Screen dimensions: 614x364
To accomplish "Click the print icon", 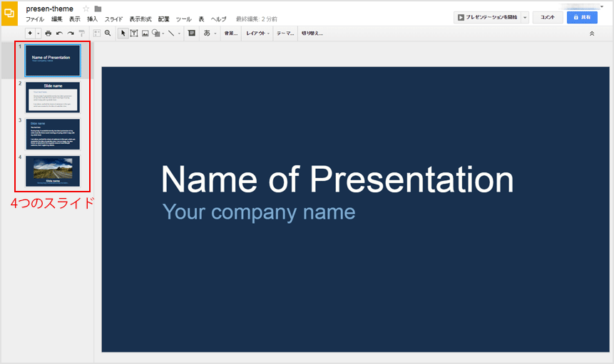I will click(48, 33).
